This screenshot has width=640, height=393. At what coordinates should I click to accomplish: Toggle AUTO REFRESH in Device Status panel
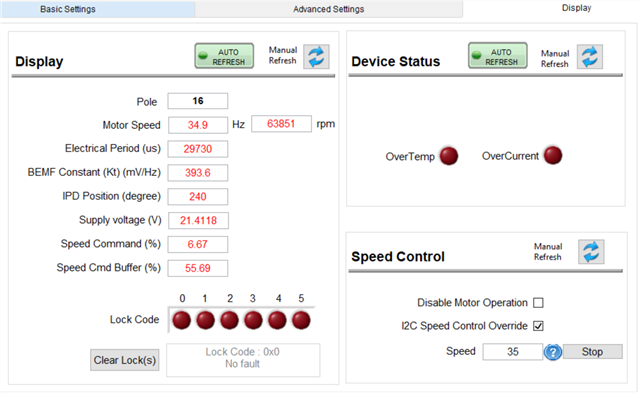498,56
